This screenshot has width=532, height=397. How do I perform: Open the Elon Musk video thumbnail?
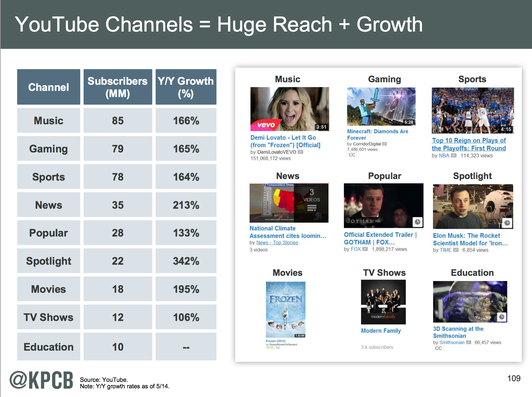[473, 207]
